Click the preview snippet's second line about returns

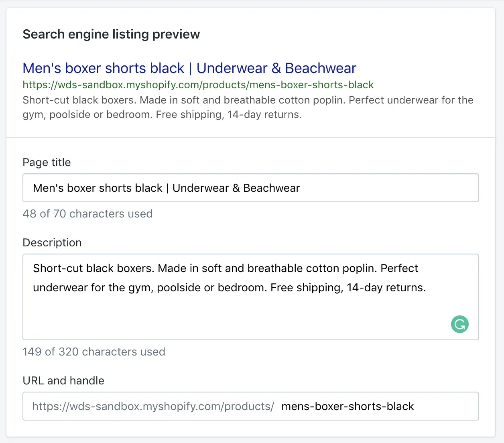[x=162, y=115]
